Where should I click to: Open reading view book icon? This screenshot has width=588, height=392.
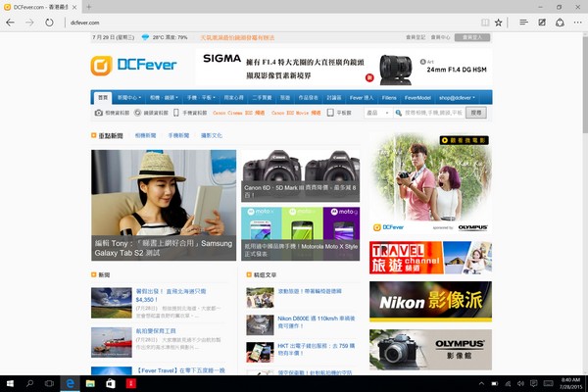point(485,23)
